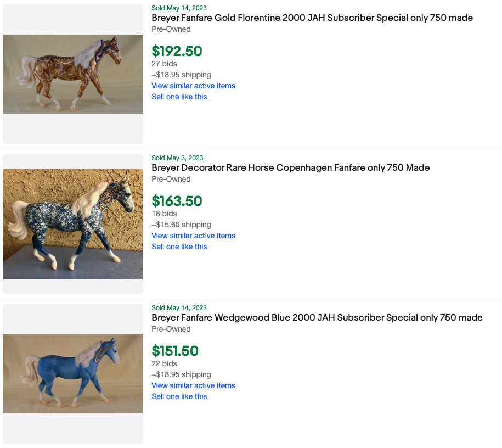Click Sell one like this for Wedgewood Blue
Viewport: 502px width, 448px height.
pyautogui.click(x=179, y=396)
